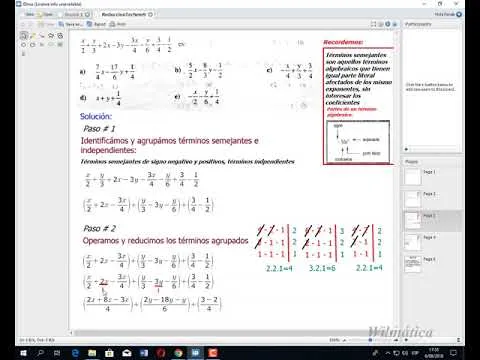
Task: Click the Export toolbar button
Action: pos(96,24)
